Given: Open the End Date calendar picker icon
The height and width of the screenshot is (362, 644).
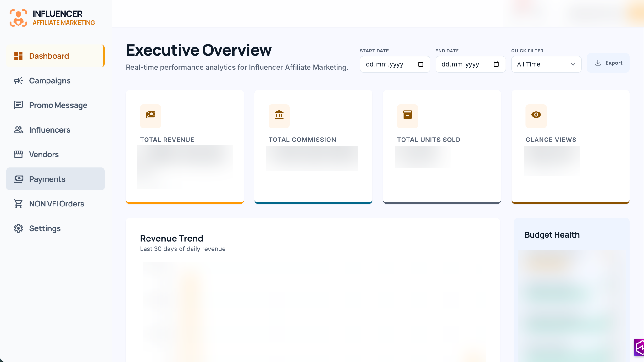Looking at the screenshot, I should (x=496, y=64).
